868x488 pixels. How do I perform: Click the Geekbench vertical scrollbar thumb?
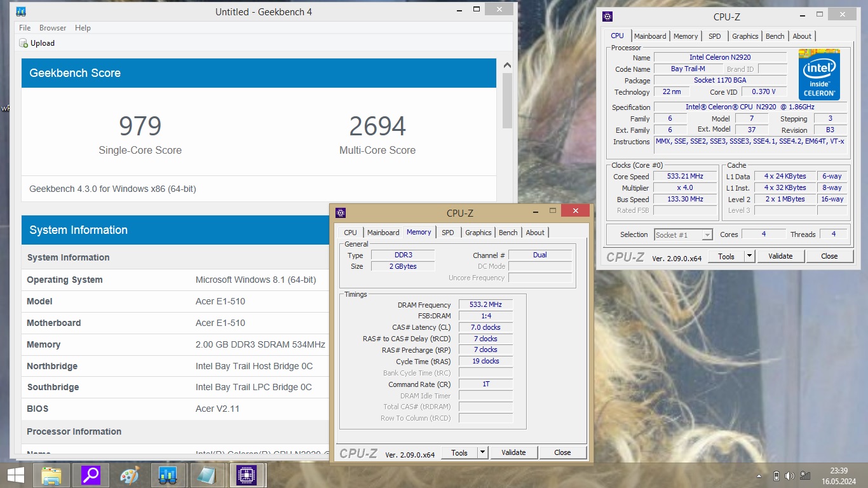pyautogui.click(x=507, y=100)
